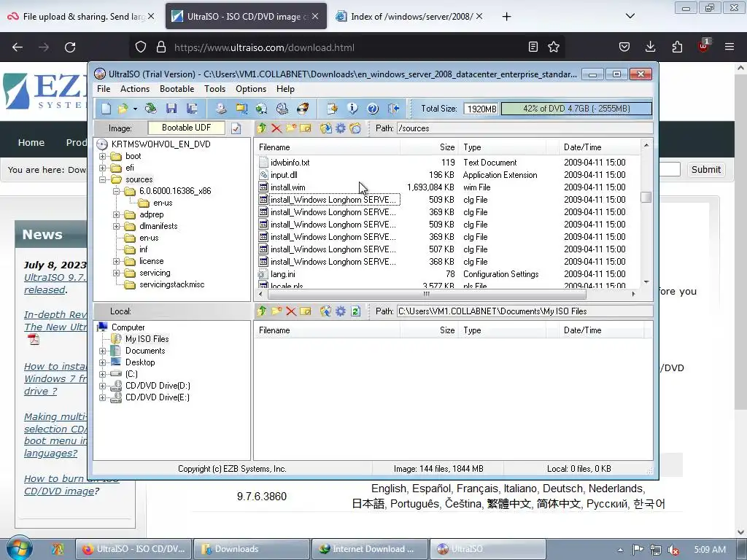The width and height of the screenshot is (747, 560).
Task: Click the Burn CD/DVD Image flame icon
Action: point(303,109)
